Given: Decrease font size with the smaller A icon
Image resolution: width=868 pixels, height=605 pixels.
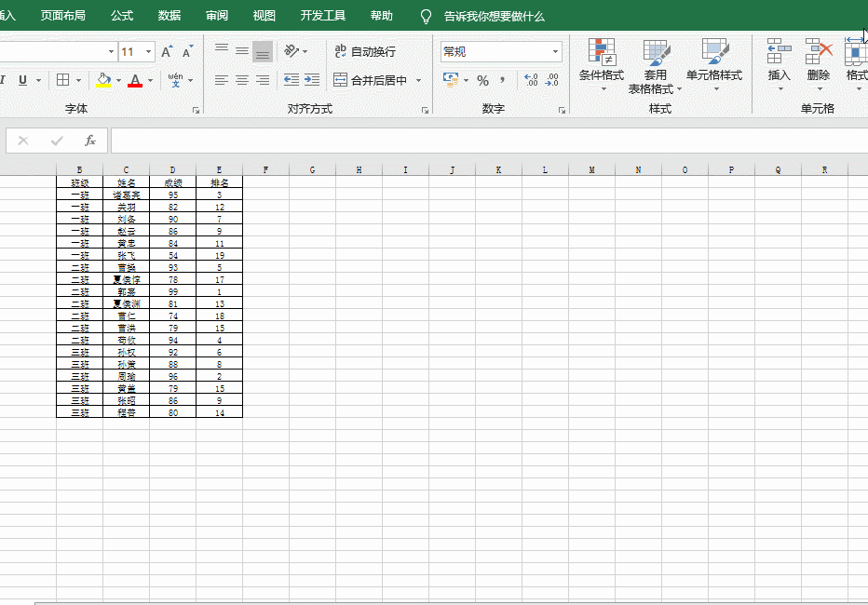Looking at the screenshot, I should [187, 52].
